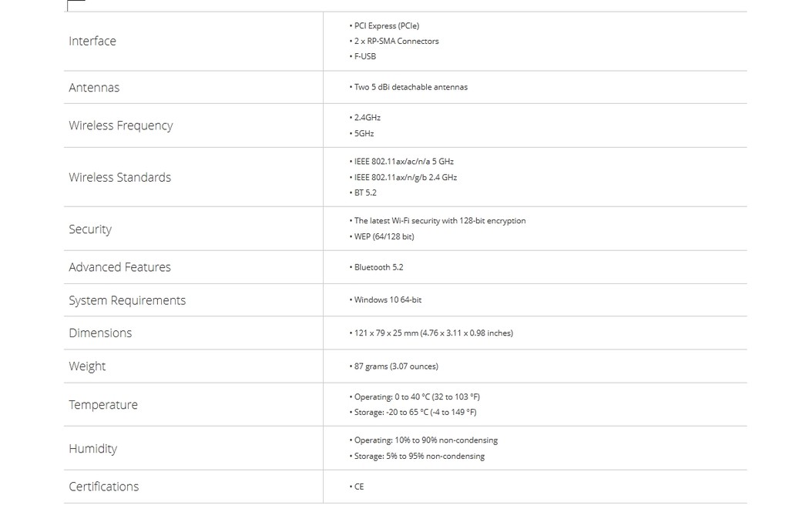Click Windows 10 64-bit requirement text
The height and width of the screenshot is (532, 789).
click(388, 300)
